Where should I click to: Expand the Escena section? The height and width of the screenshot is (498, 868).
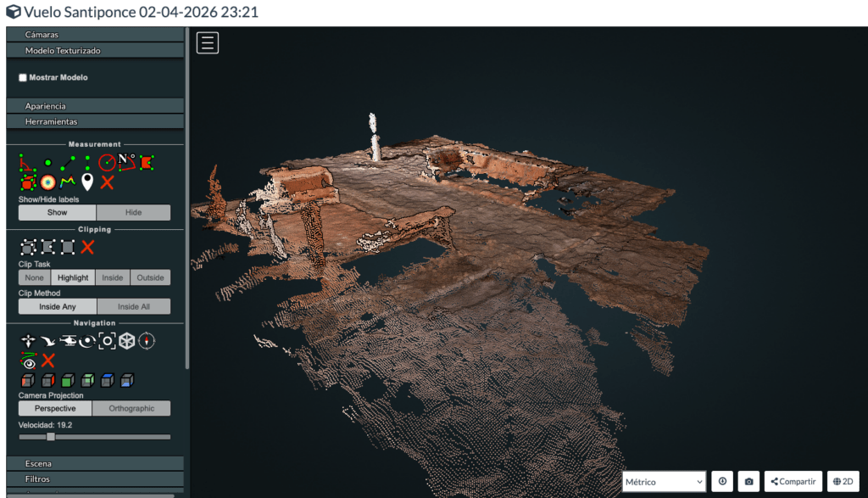click(x=94, y=464)
